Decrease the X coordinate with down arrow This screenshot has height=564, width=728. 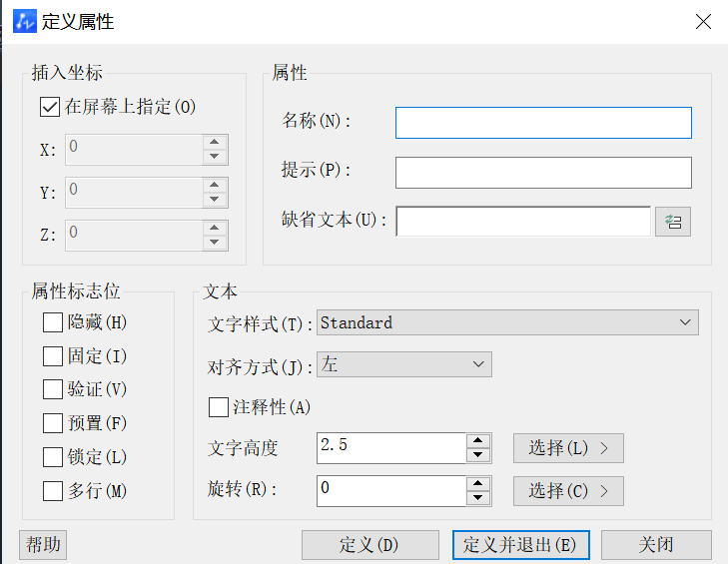215,157
